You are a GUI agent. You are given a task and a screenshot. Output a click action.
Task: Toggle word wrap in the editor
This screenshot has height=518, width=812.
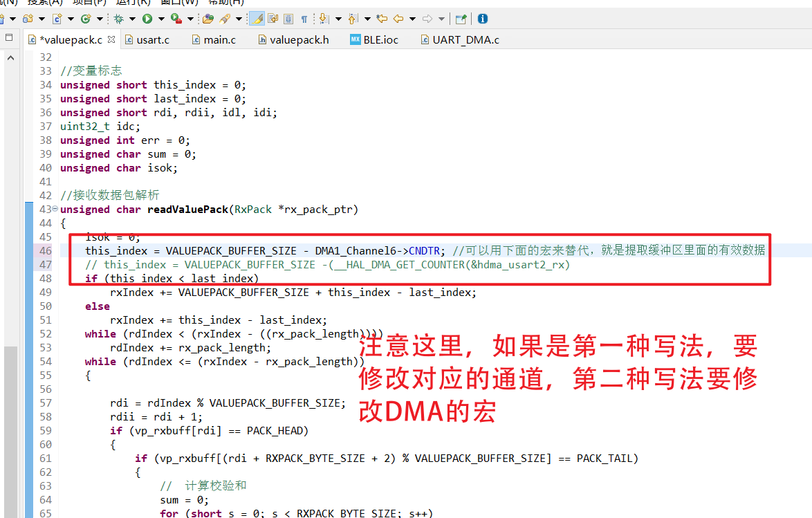(x=273, y=19)
